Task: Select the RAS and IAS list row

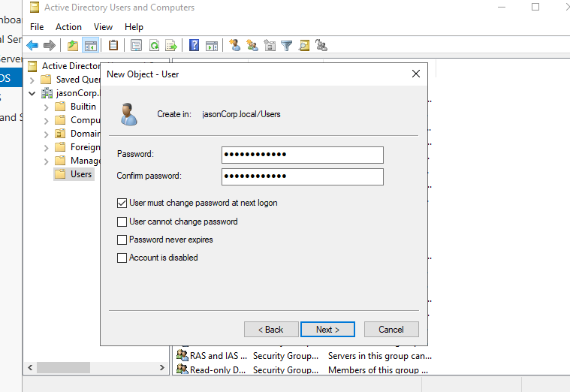Action: tap(304, 356)
